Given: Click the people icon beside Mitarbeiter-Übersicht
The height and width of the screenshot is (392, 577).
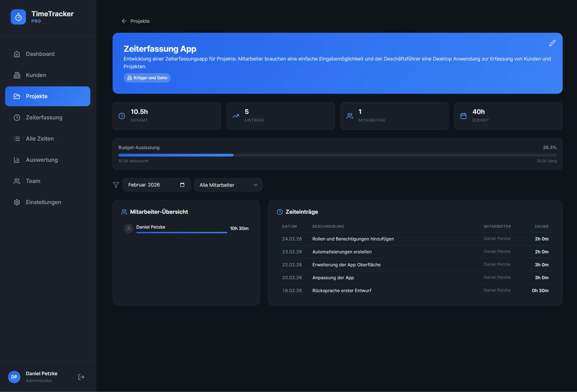Looking at the screenshot, I should click(124, 212).
